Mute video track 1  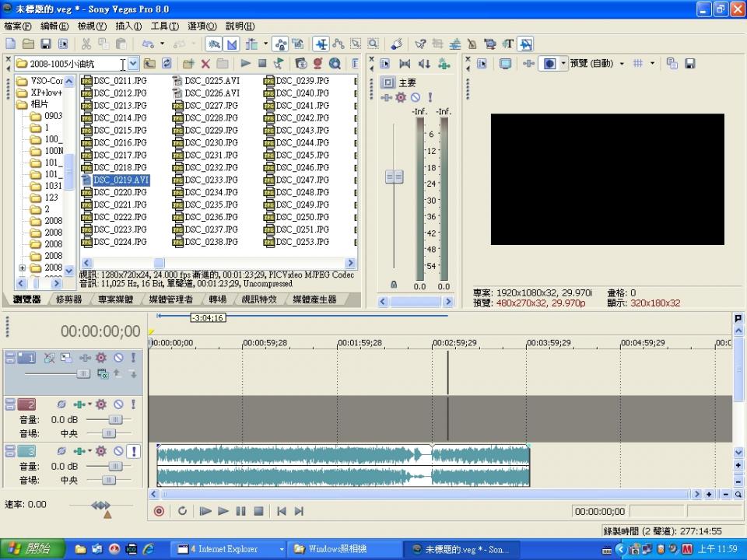click(118, 358)
